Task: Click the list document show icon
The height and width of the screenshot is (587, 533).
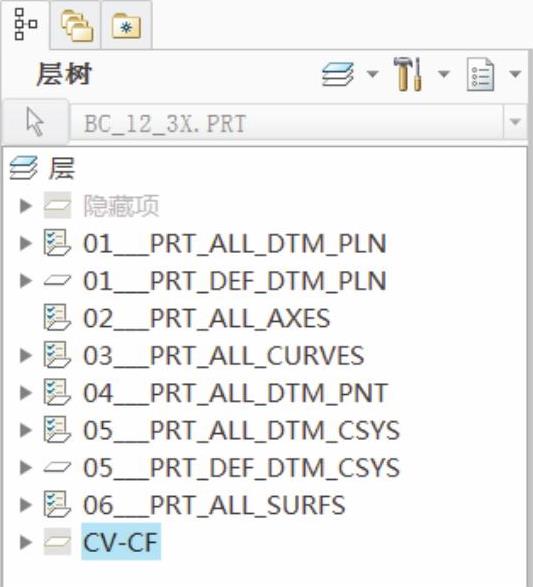Action: point(480,74)
